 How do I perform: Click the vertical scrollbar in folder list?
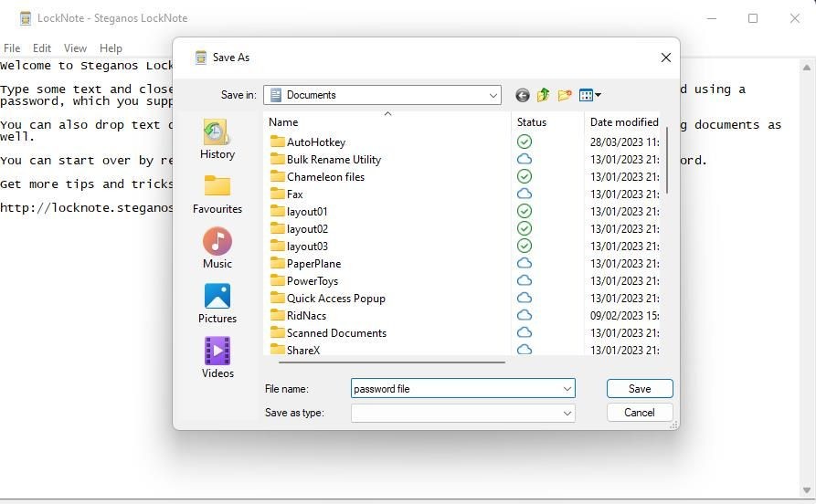667,162
